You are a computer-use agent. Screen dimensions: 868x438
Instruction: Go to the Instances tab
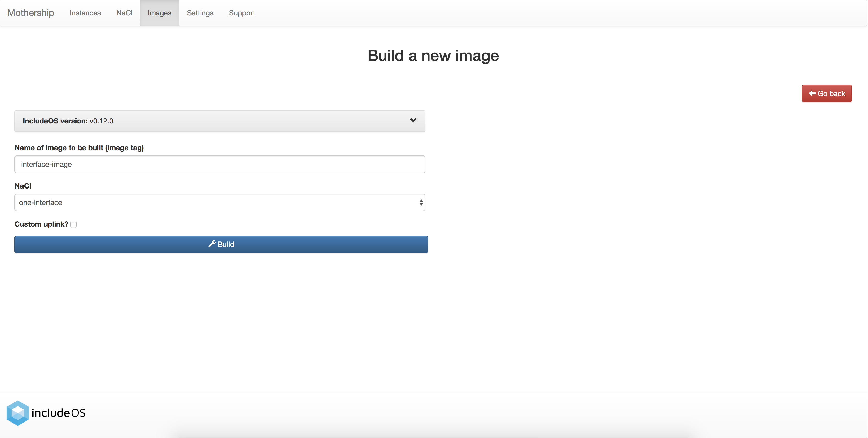[85, 13]
